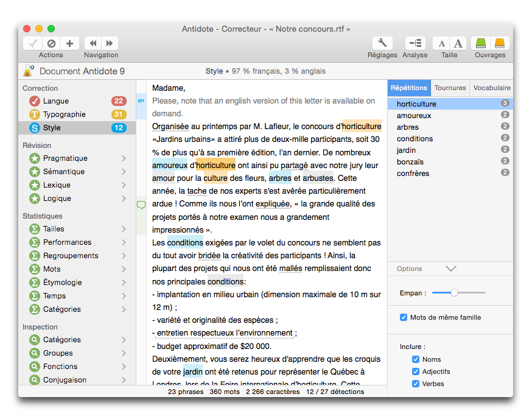Select Typographie in Correction list
Screen dimensions: 532x419
[65, 114]
